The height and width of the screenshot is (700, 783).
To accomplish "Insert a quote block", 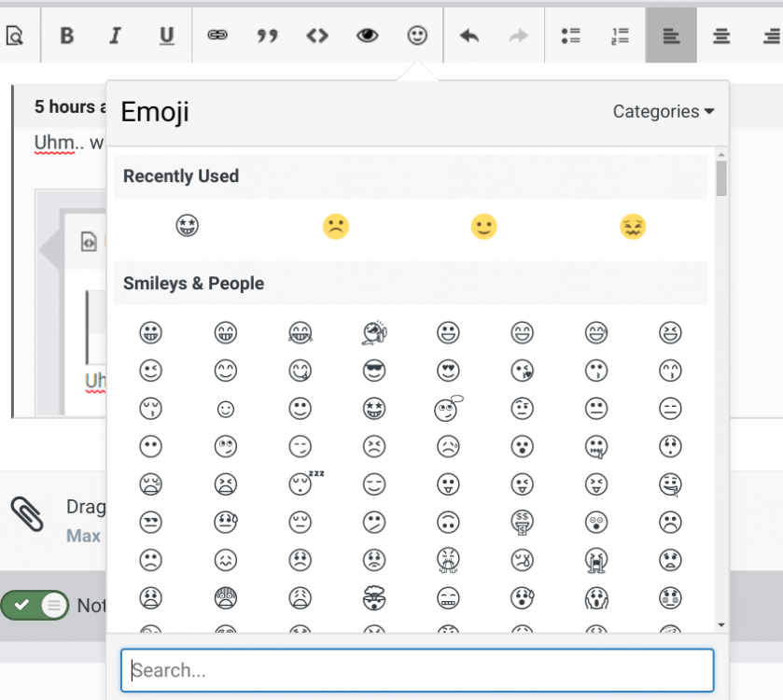I will tap(268, 35).
